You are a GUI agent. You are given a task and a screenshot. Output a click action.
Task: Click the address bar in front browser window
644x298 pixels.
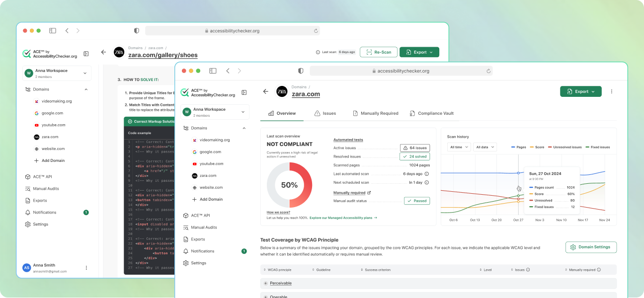(401, 71)
